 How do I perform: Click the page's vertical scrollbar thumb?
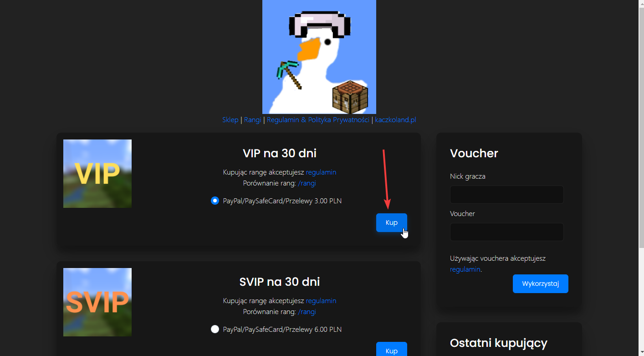pos(641,123)
